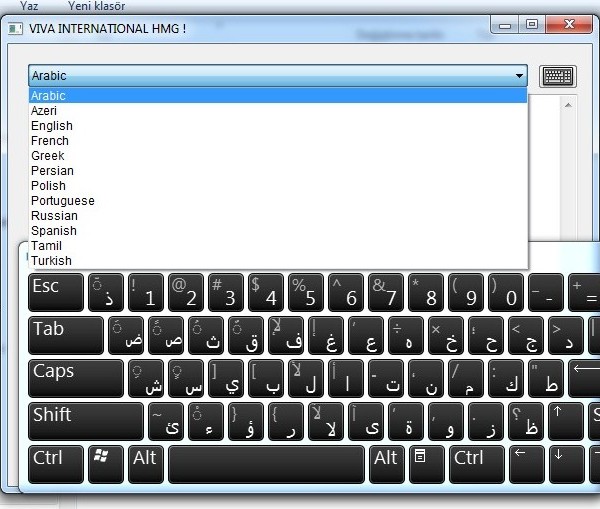The height and width of the screenshot is (509, 600).
Task: Click the up arrow key
Action: [x=566, y=421]
